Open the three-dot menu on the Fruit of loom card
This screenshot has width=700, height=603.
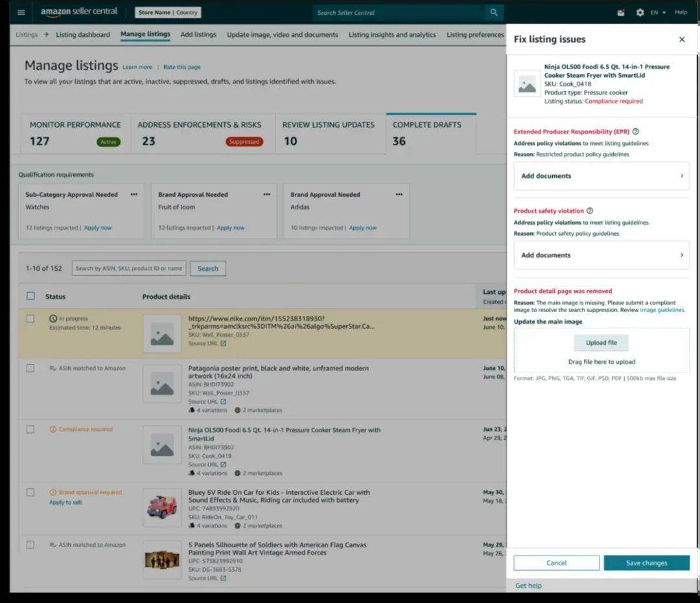[266, 194]
